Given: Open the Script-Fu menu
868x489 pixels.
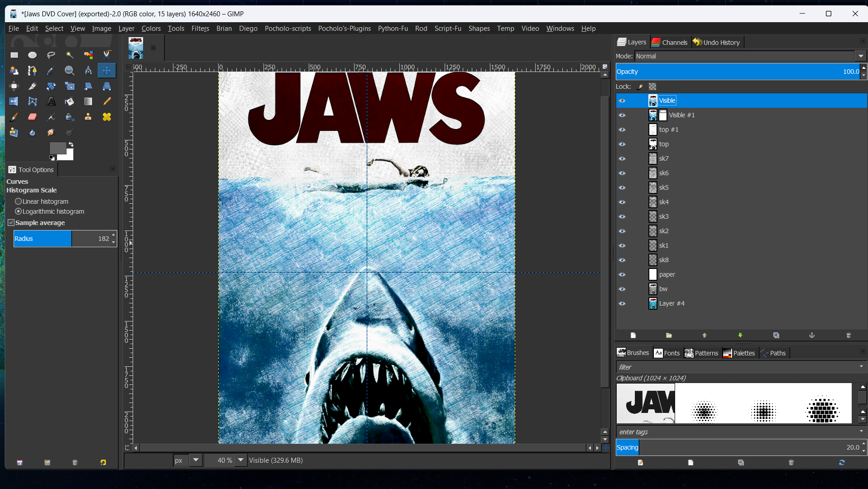Looking at the screenshot, I should click(448, 29).
